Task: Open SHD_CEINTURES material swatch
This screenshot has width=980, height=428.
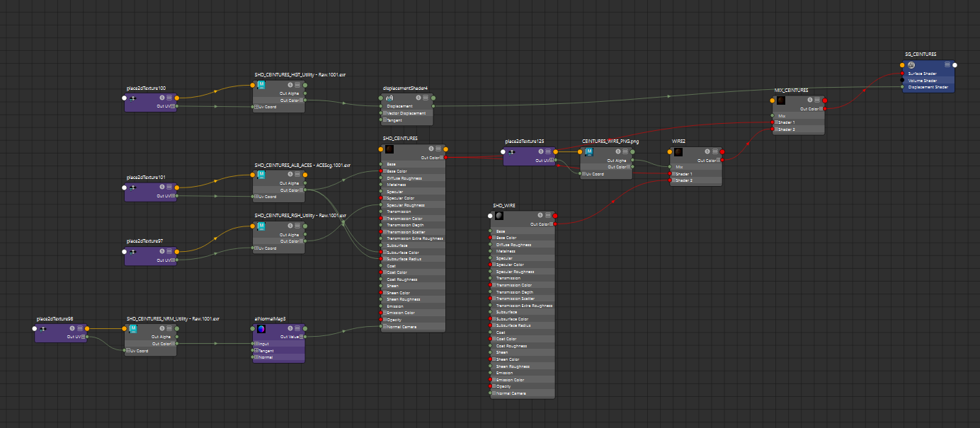Action: point(389,149)
